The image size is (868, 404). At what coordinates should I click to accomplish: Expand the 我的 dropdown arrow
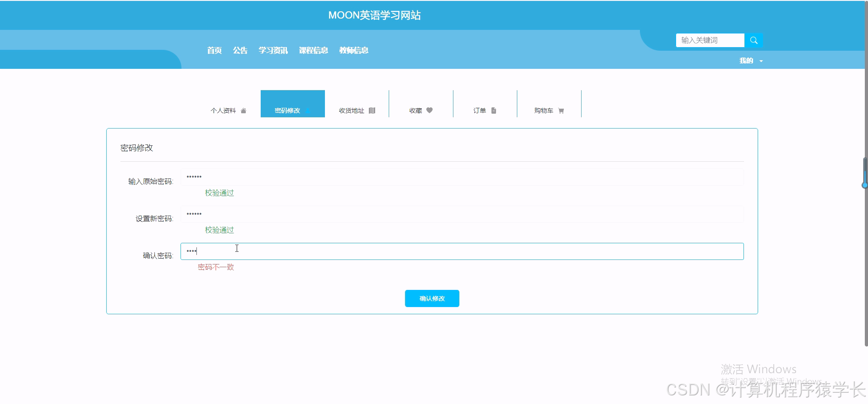click(761, 61)
